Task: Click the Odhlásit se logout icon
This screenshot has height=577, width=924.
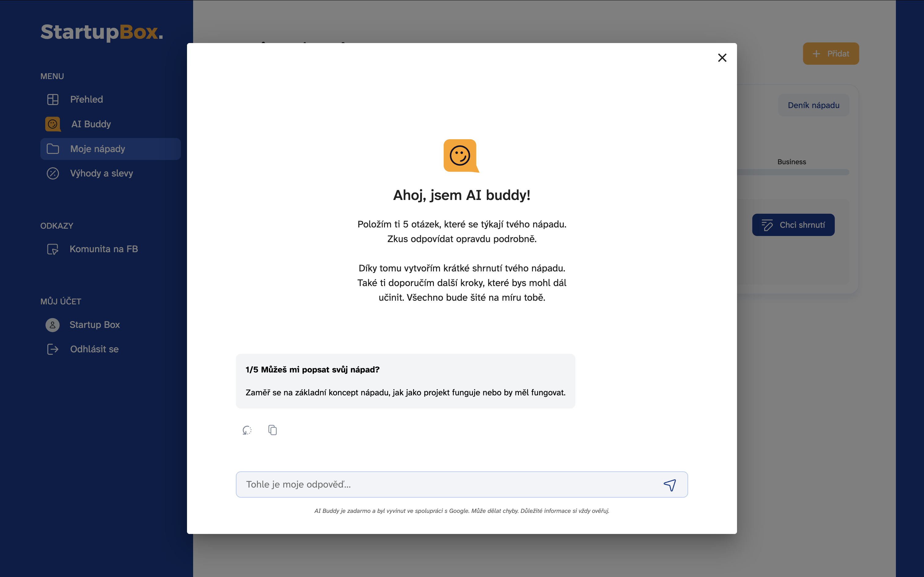Action: tap(53, 349)
